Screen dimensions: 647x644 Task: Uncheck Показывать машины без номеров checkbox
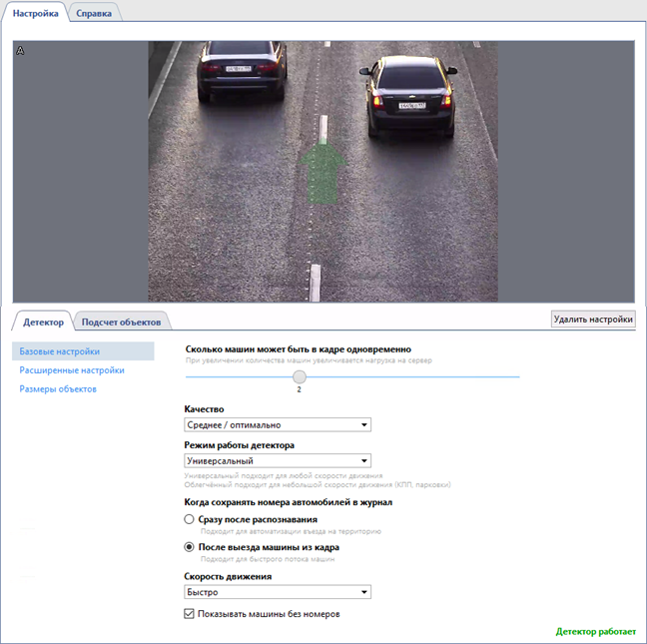tap(190, 614)
